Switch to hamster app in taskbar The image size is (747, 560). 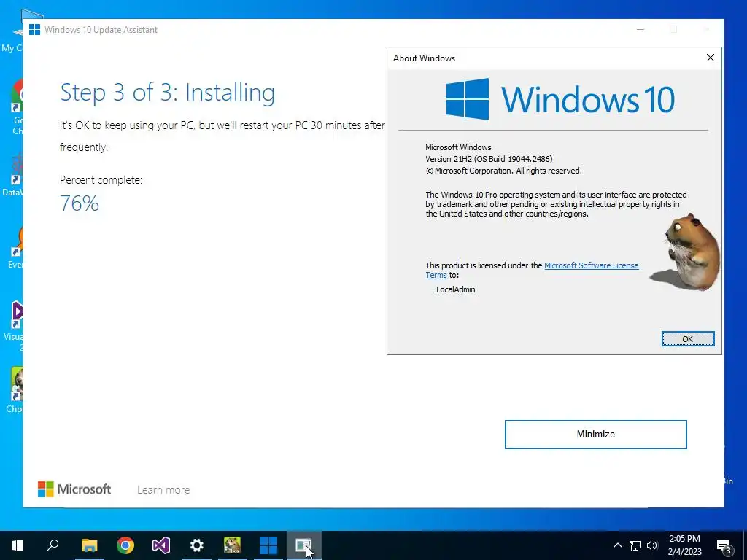(233, 545)
